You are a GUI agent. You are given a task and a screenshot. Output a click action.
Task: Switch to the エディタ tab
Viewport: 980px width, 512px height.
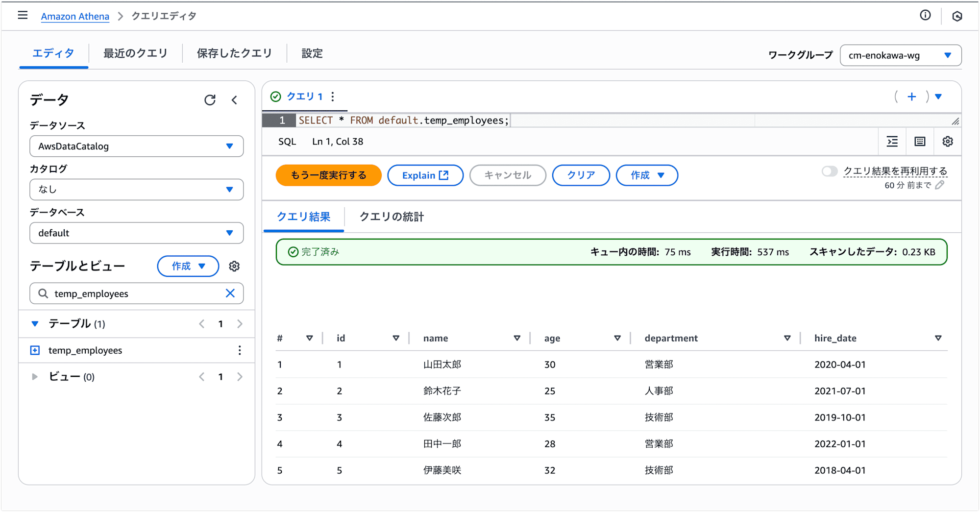53,53
